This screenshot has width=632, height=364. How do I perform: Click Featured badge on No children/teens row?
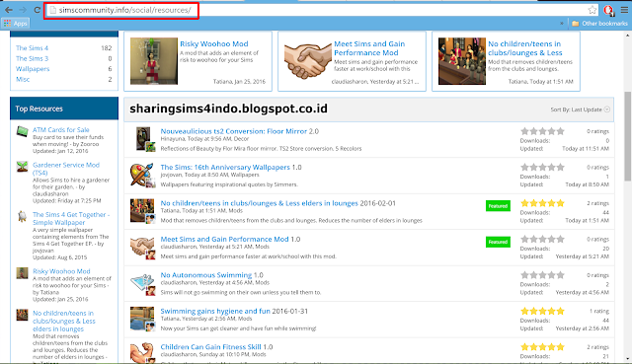(498, 206)
